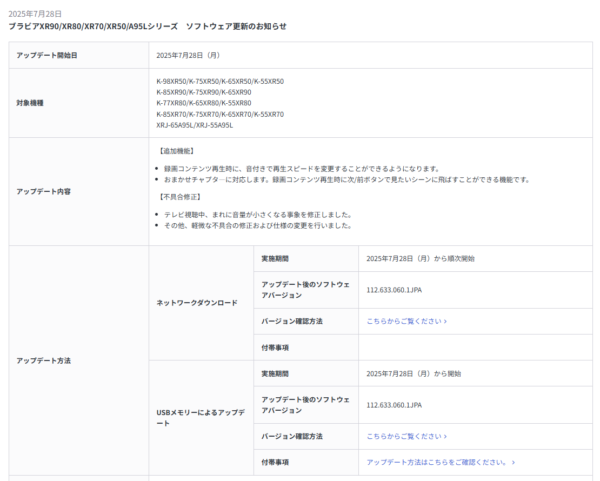Open USB memory version check link
The height and width of the screenshot is (481, 600).
pyautogui.click(x=406, y=436)
